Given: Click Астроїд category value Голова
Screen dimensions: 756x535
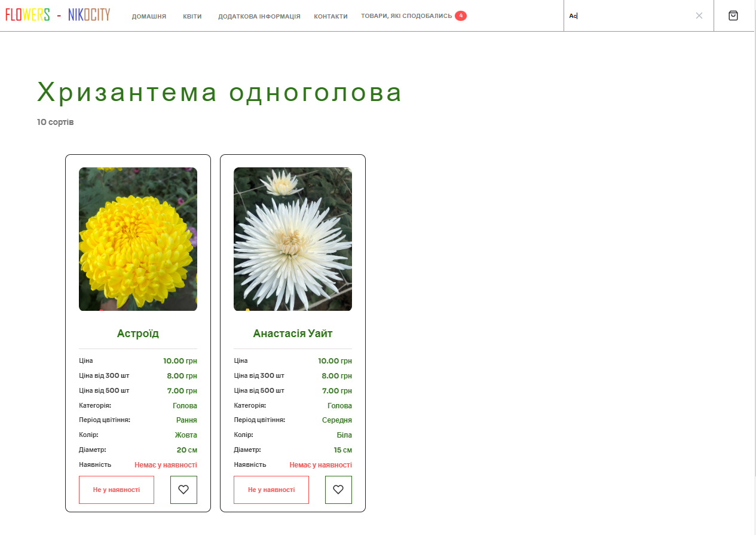Looking at the screenshot, I should click(x=185, y=406).
